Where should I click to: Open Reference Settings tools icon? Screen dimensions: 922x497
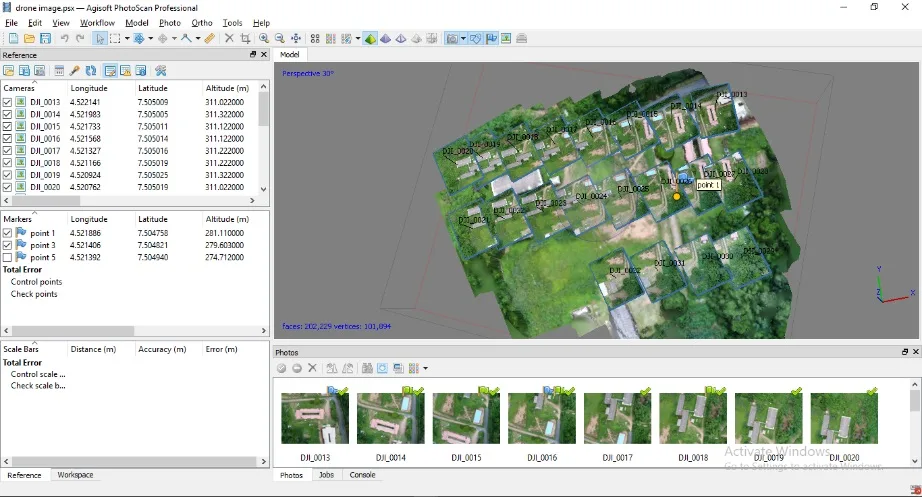pos(161,71)
